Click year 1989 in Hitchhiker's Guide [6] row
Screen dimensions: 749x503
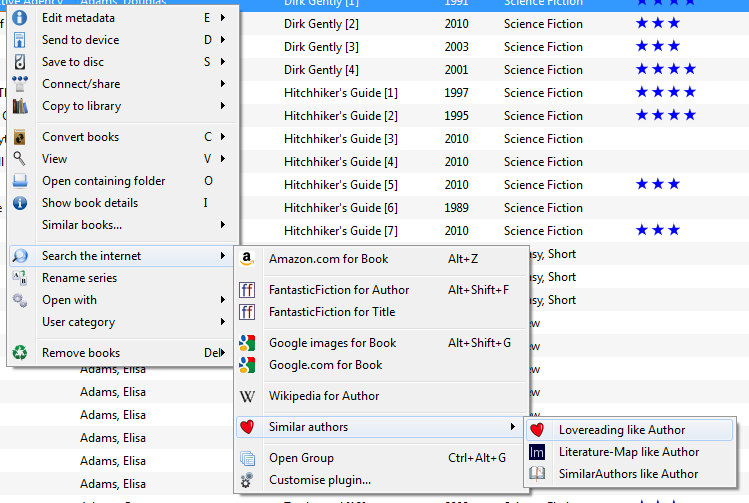click(x=456, y=208)
